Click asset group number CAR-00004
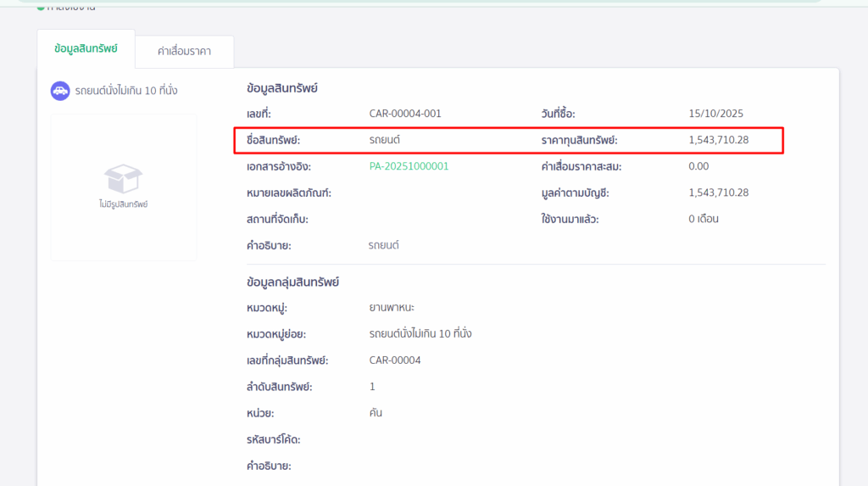This screenshot has width=868, height=486. coord(395,360)
